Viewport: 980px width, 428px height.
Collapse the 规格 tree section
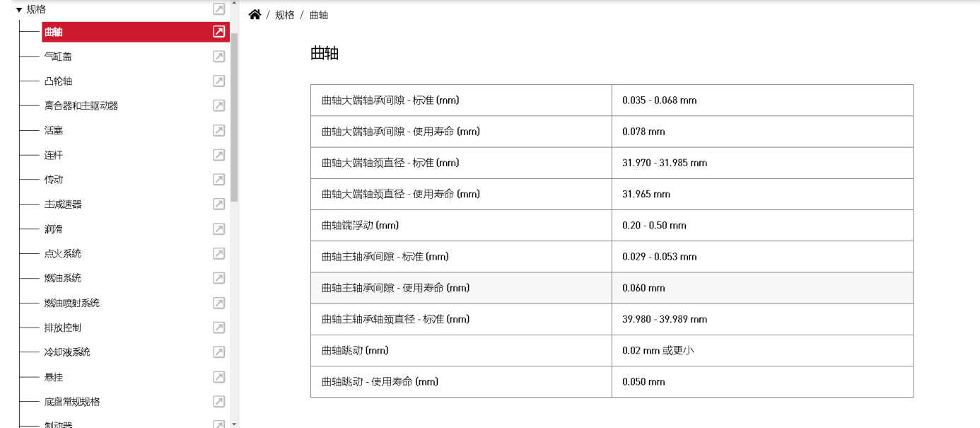[x=18, y=9]
